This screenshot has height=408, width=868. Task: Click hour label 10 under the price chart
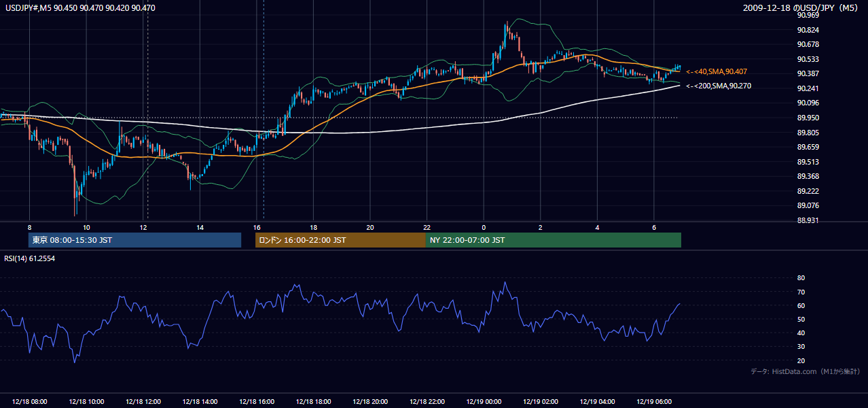pyautogui.click(x=86, y=227)
